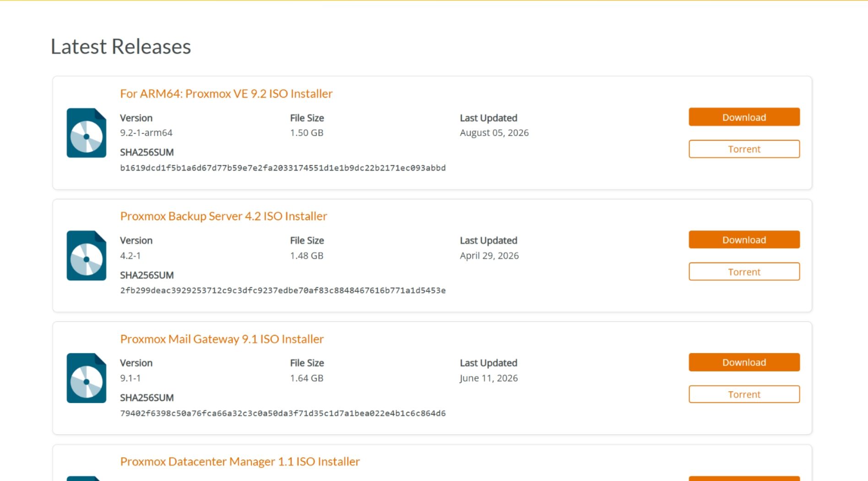Click the Proxmox Mail Gateway disc icon
The height and width of the screenshot is (481, 868).
click(x=87, y=378)
